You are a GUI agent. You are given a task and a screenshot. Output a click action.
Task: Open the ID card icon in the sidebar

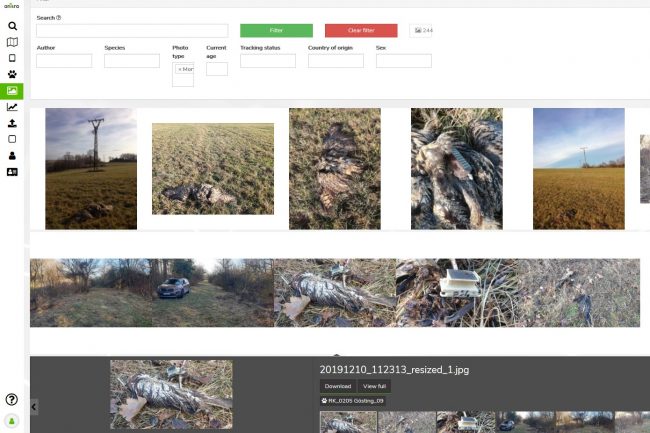tap(12, 172)
